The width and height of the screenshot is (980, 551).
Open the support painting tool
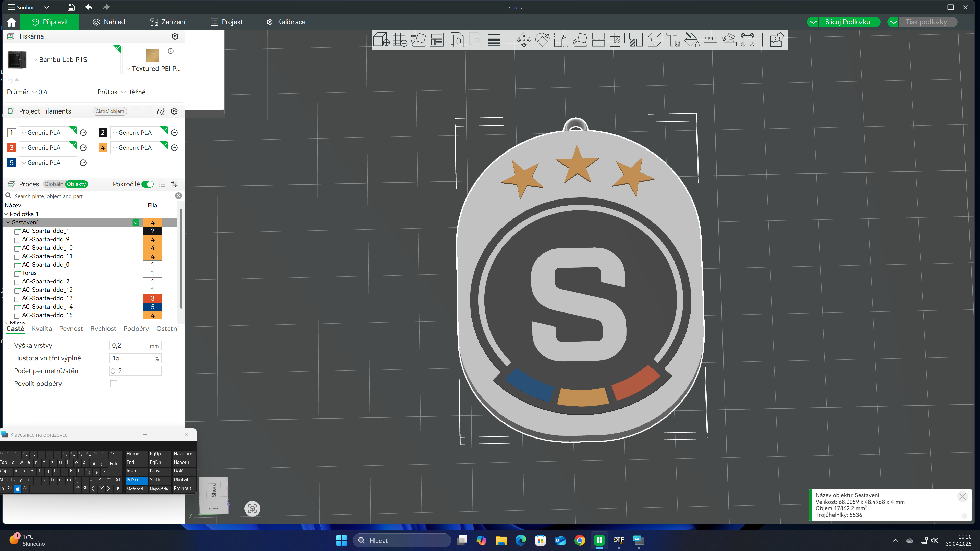636,40
